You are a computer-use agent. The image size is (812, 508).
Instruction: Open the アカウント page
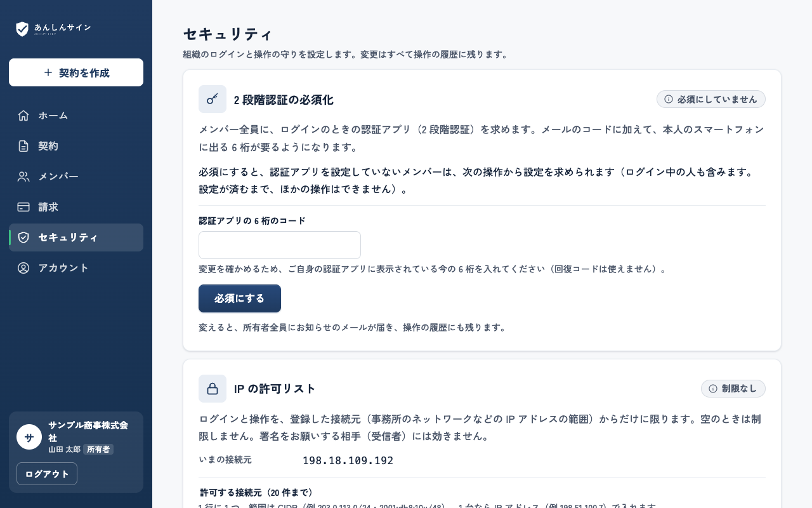pos(76,268)
